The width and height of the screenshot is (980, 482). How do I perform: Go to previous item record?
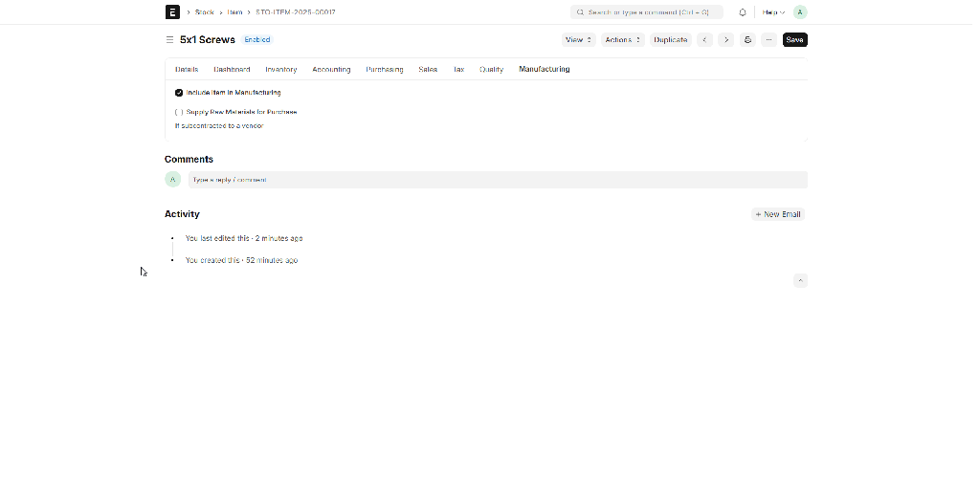(705, 40)
